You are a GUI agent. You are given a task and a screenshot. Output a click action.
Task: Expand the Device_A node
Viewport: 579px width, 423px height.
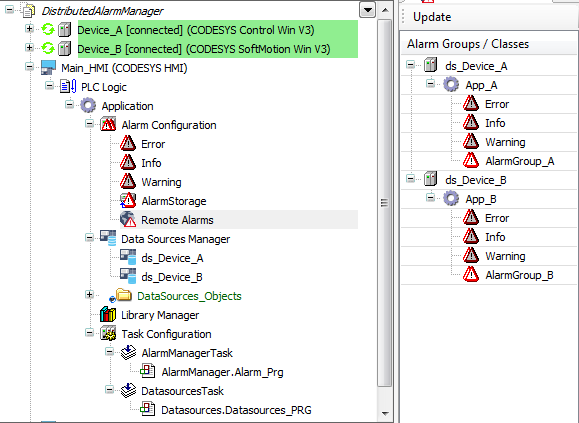(x=29, y=28)
